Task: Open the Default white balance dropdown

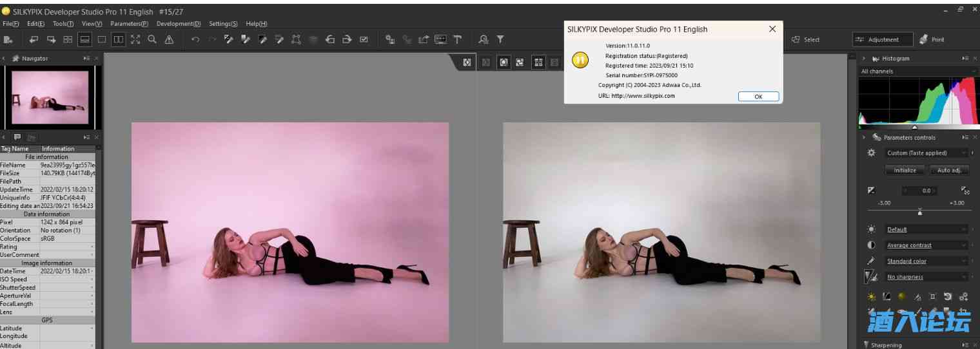Action: [x=926, y=229]
